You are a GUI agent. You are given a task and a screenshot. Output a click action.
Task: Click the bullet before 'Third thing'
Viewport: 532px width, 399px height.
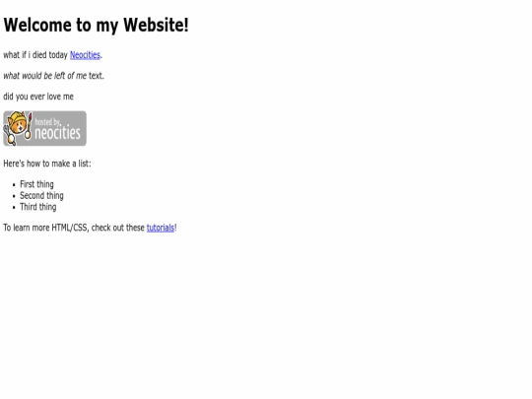[x=14, y=207]
